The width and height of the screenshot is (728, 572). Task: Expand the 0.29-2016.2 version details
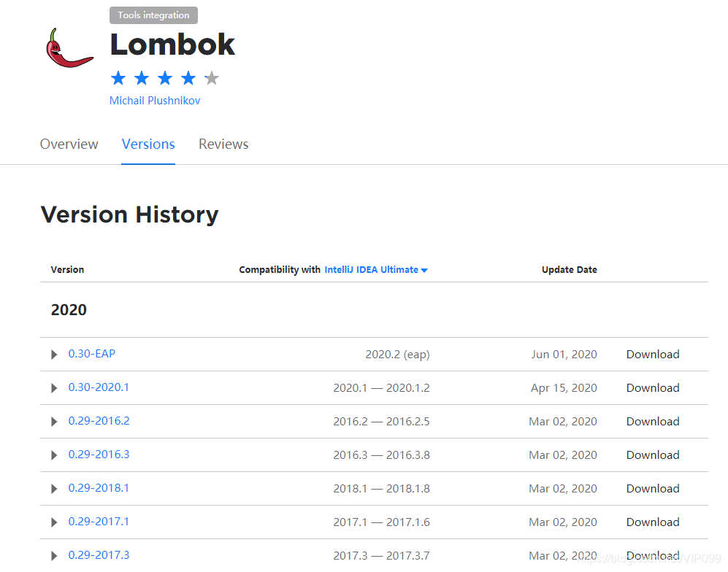coord(53,421)
